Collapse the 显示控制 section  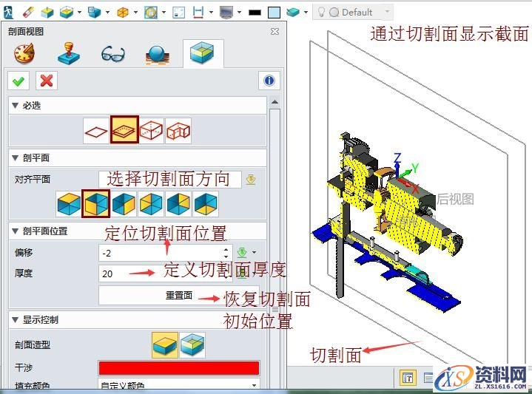15,320
